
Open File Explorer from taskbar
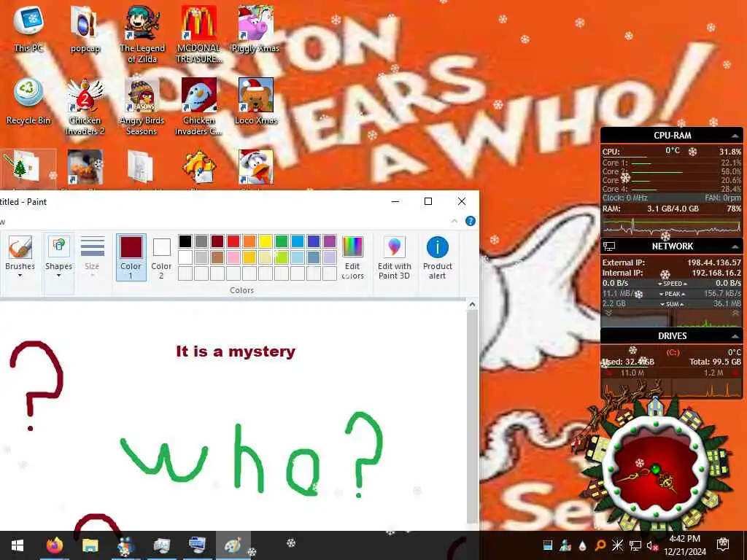pyautogui.click(x=90, y=545)
